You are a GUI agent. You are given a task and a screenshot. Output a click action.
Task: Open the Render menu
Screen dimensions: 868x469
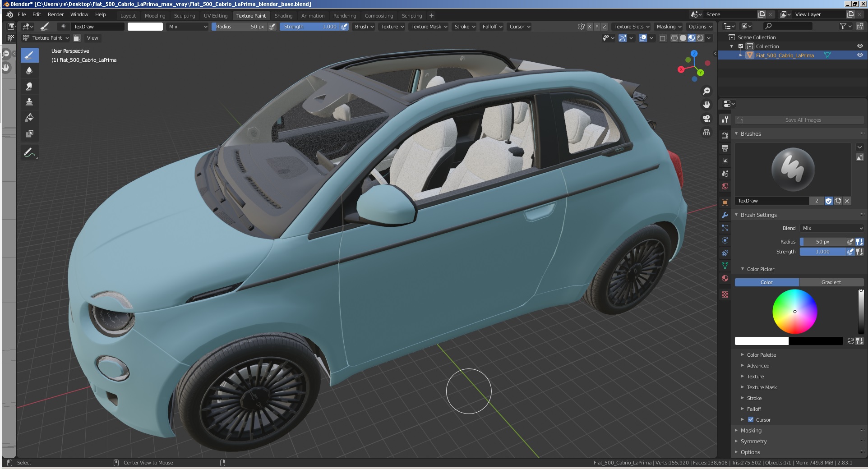point(55,14)
